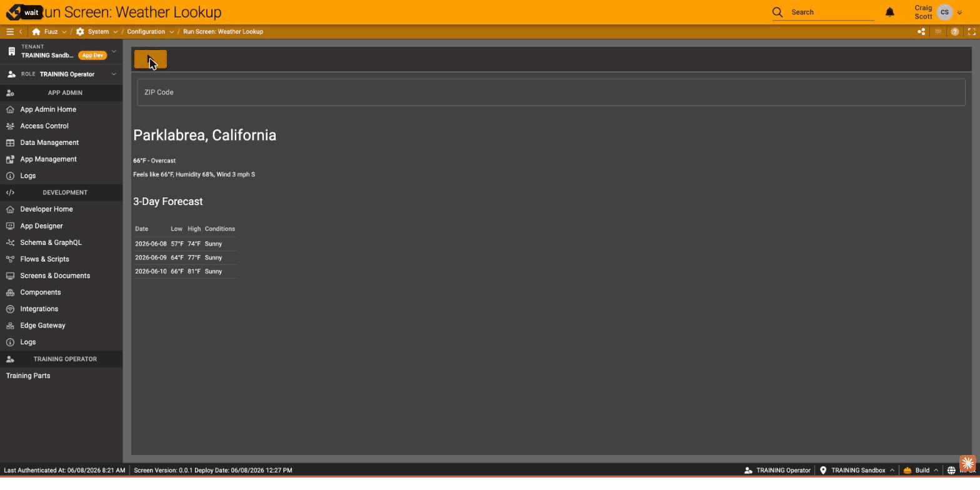Open Configuration breadcrumb dropdown chevron
Image resolution: width=980 pixels, height=490 pixels.
(171, 32)
